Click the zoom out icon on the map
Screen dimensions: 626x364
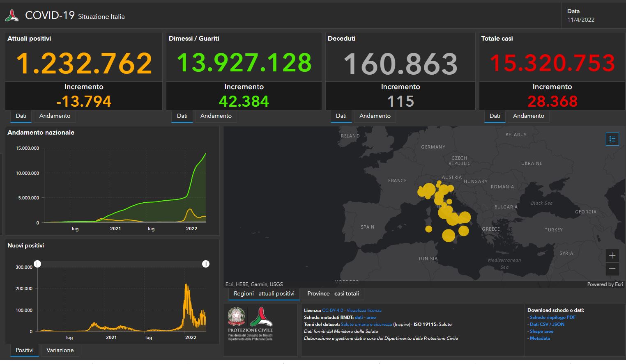(x=612, y=269)
